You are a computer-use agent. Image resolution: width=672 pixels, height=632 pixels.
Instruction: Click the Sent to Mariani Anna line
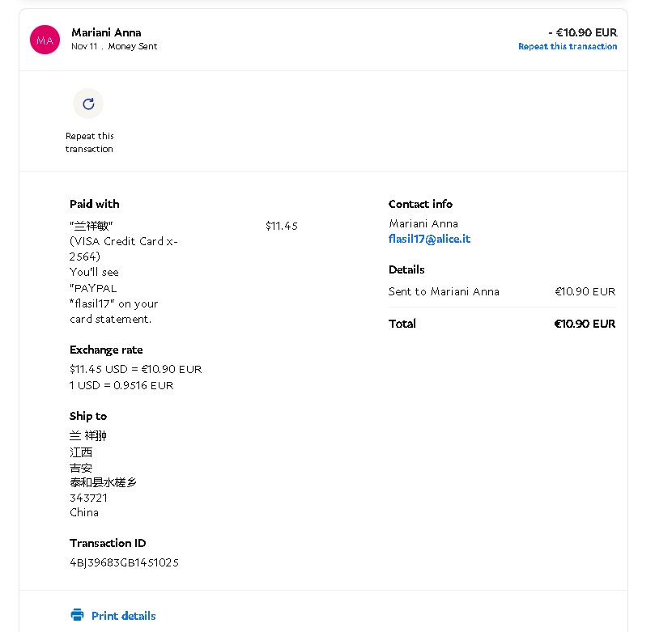(444, 291)
